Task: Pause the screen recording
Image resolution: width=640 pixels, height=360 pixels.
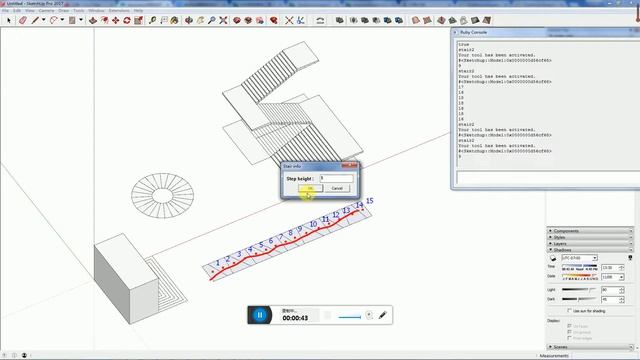Action: [260, 315]
